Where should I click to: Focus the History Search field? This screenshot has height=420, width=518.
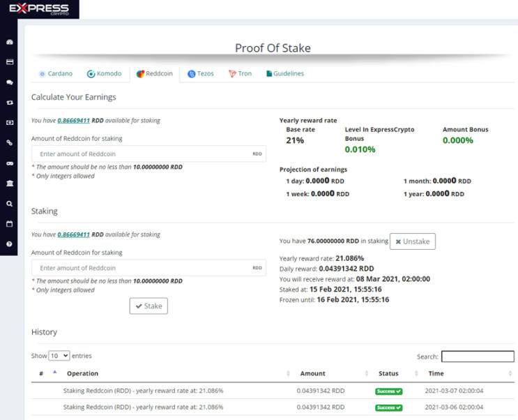click(x=478, y=357)
